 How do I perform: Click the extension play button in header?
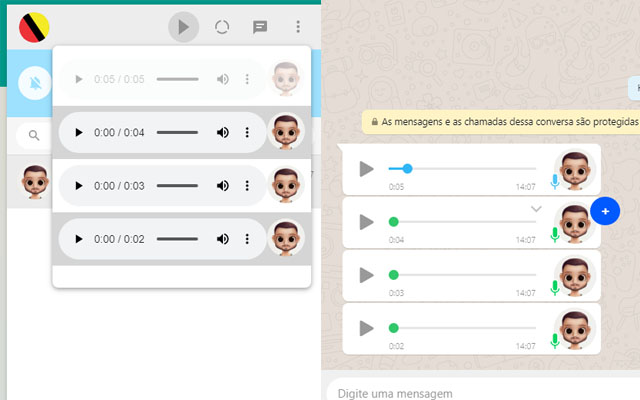pyautogui.click(x=183, y=27)
